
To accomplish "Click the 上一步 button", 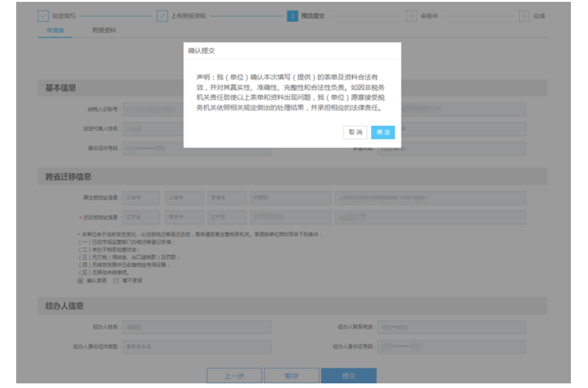I will (234, 376).
